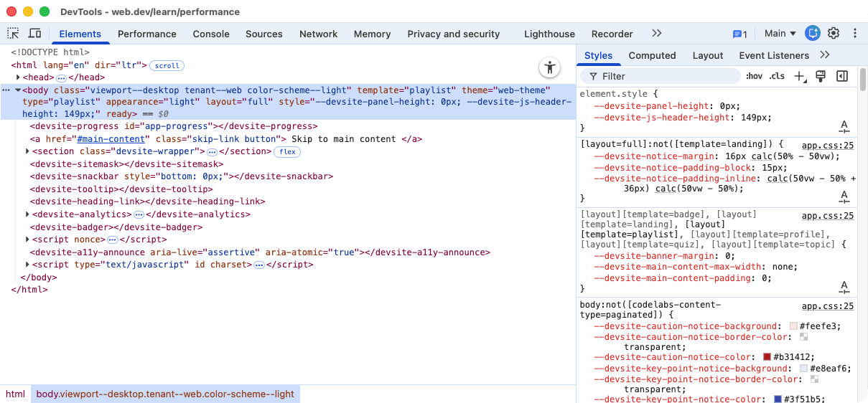
Task: Toggle the device toolbar icon
Action: (x=34, y=33)
